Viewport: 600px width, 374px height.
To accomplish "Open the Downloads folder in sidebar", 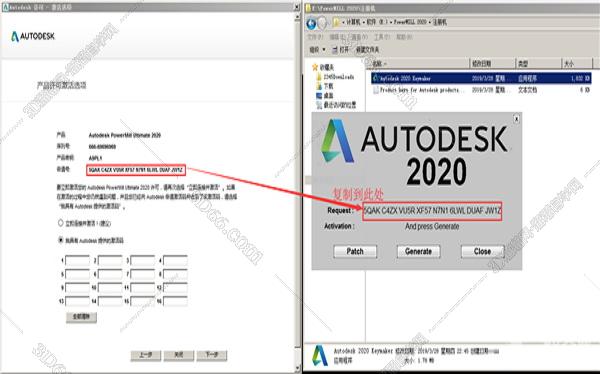I will (x=324, y=86).
